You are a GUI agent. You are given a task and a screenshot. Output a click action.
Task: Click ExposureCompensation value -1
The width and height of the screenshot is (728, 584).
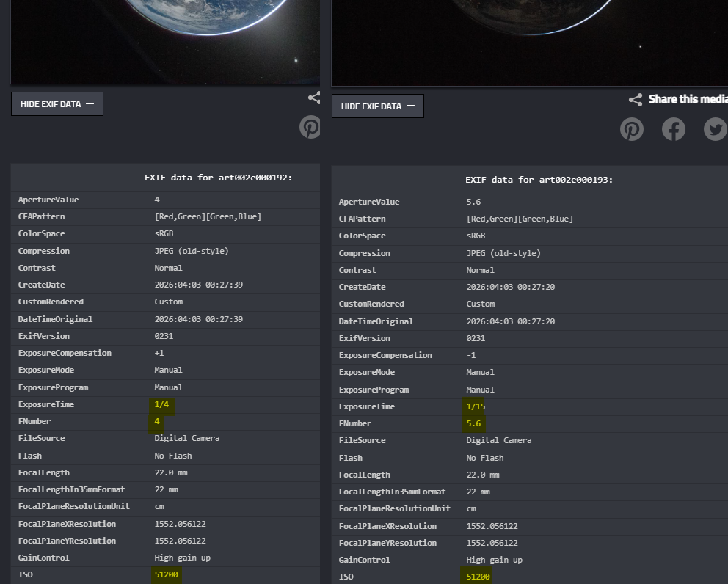(x=471, y=355)
